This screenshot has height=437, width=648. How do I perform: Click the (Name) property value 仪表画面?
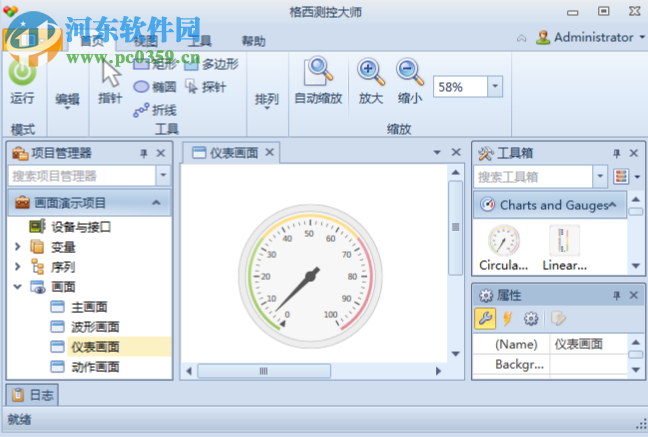pos(588,344)
